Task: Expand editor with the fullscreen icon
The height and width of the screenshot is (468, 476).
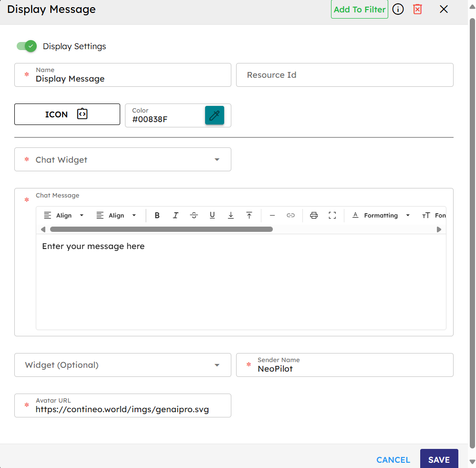Action: pos(332,216)
